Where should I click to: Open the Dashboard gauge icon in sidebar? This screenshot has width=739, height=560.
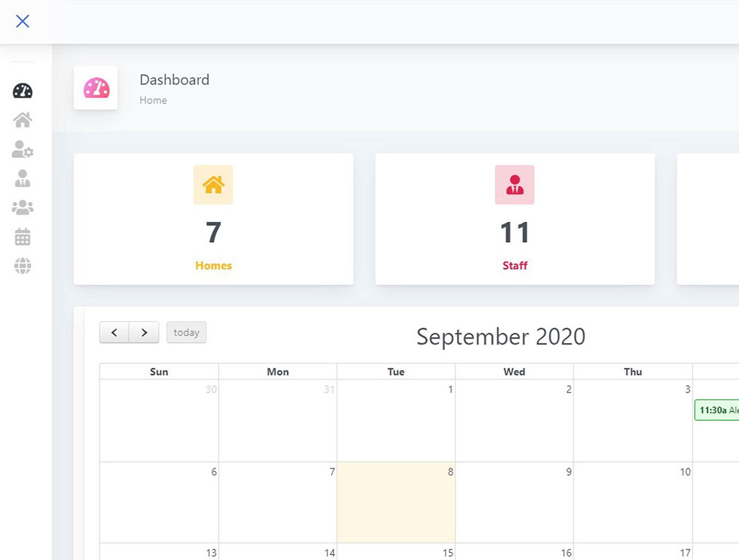(x=22, y=91)
